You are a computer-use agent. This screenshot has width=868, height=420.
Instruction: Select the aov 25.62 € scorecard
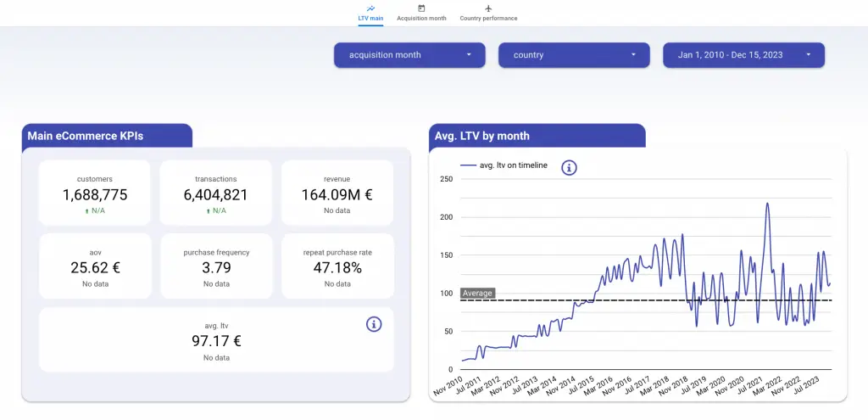pyautogui.click(x=95, y=266)
